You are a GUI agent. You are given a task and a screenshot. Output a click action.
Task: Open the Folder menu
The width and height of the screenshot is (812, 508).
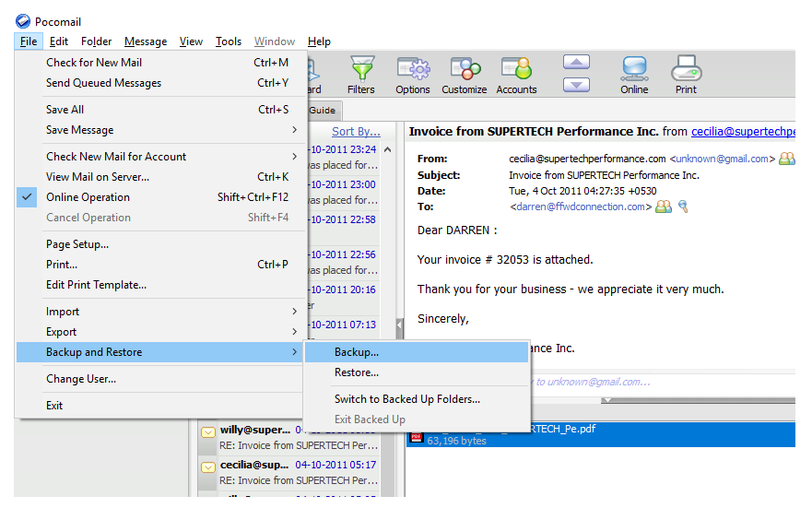(x=97, y=41)
